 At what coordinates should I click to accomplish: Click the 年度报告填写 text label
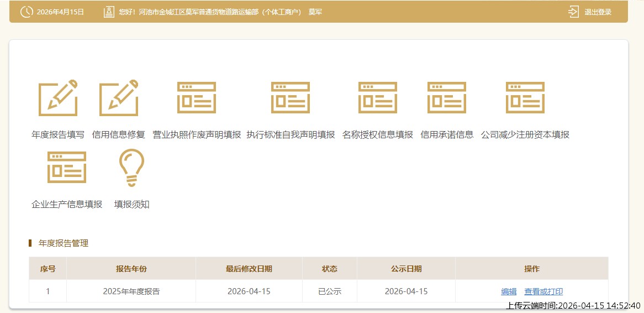tap(58, 134)
